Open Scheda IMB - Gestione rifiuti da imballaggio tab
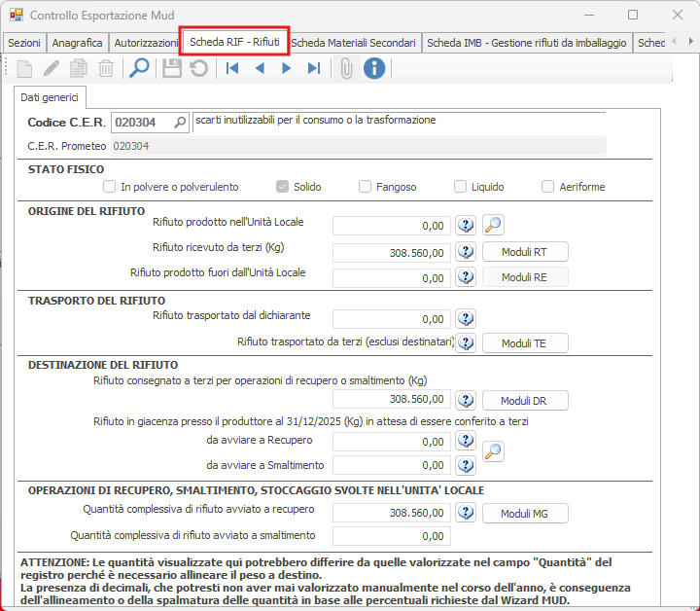 tap(527, 43)
